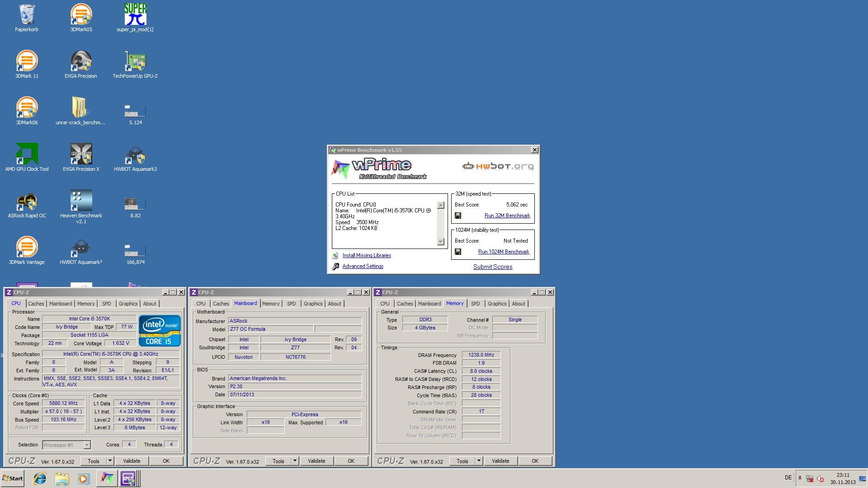Launch AMD GPU Clock Tool
Image resolution: width=868 pixels, height=488 pixels.
(27, 158)
